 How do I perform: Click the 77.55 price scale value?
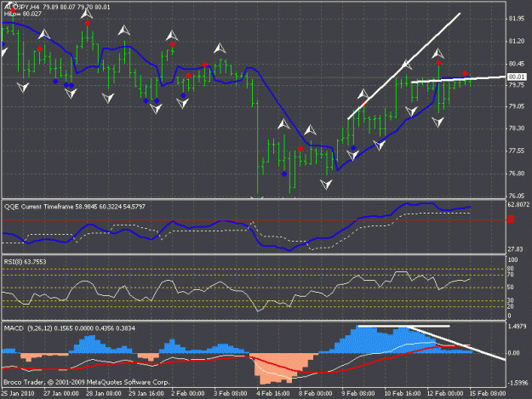(x=517, y=151)
